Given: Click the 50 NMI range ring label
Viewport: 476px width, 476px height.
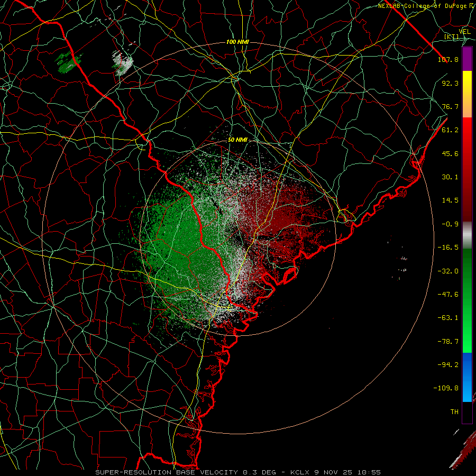Looking at the screenshot, I should [237, 140].
